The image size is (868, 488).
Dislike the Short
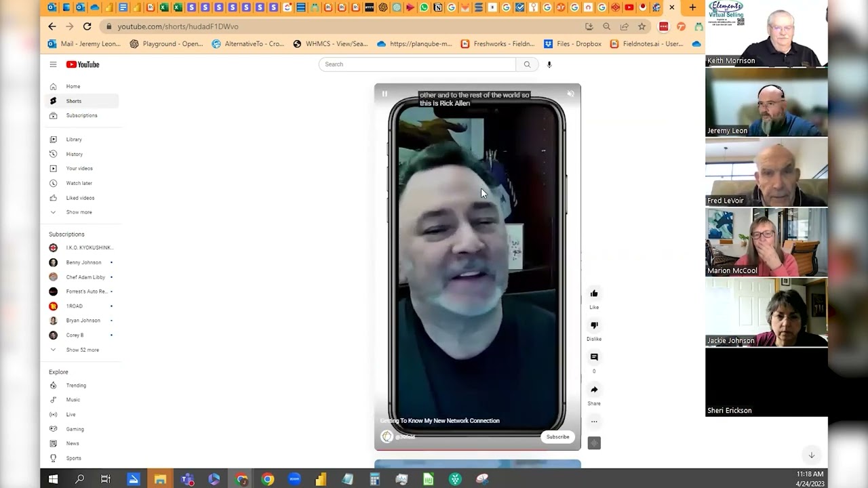point(594,325)
